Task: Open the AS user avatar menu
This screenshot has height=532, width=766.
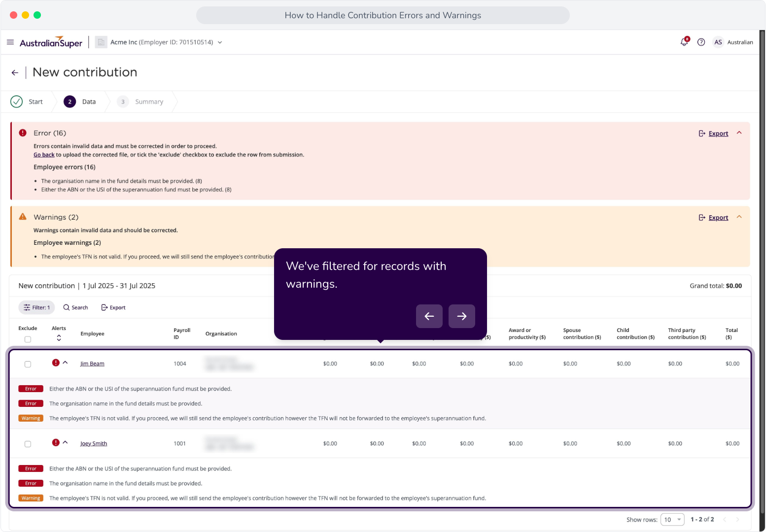Action: tap(718, 42)
